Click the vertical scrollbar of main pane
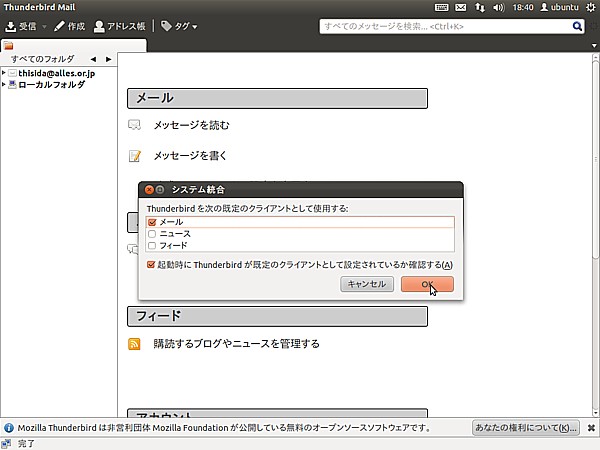 pyautogui.click(x=595, y=161)
